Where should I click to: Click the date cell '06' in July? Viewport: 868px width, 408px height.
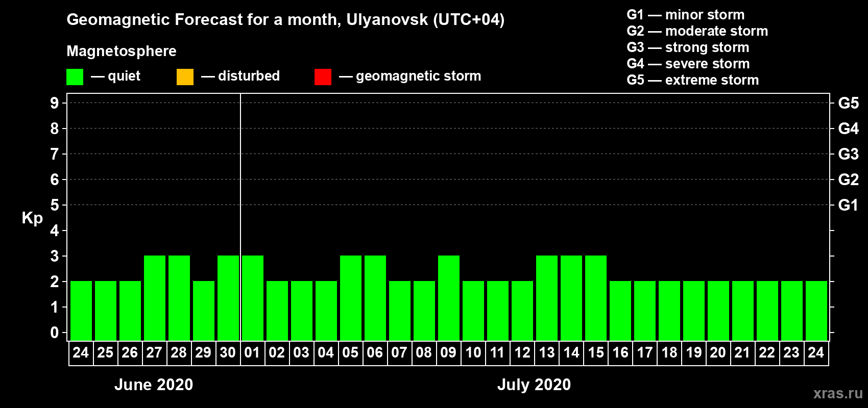375,353
